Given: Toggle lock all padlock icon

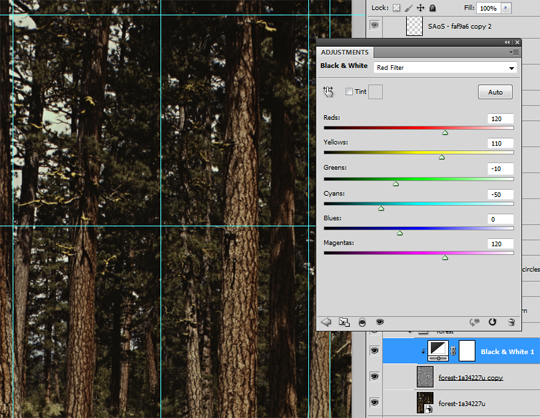Looking at the screenshot, I should click(433, 8).
